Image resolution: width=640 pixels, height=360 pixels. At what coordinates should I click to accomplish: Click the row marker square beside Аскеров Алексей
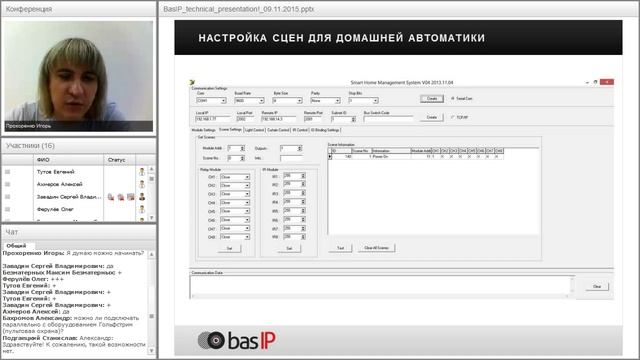[x=7, y=184]
